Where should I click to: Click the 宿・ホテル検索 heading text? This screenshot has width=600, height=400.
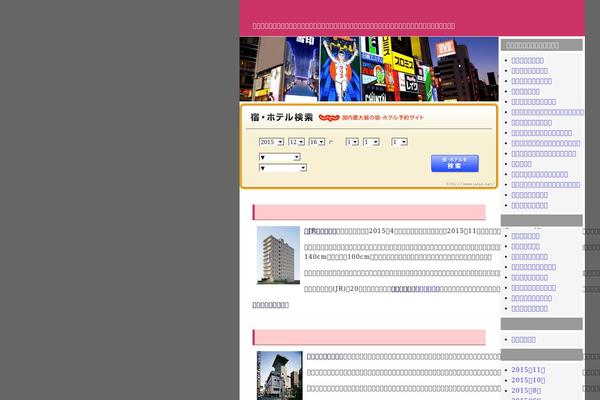(x=282, y=118)
